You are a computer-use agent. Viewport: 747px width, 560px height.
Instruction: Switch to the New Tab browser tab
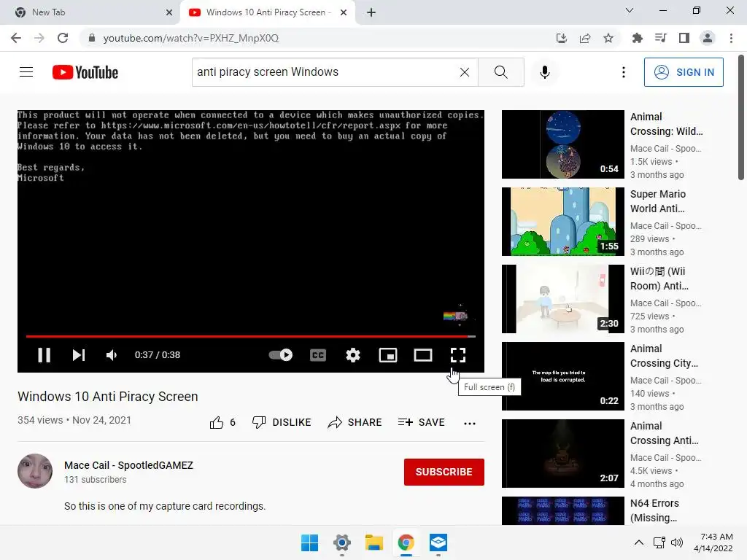pyautogui.click(x=90, y=12)
